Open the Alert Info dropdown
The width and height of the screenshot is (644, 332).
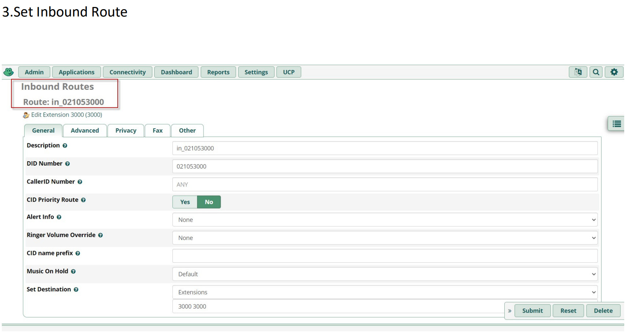click(x=385, y=220)
